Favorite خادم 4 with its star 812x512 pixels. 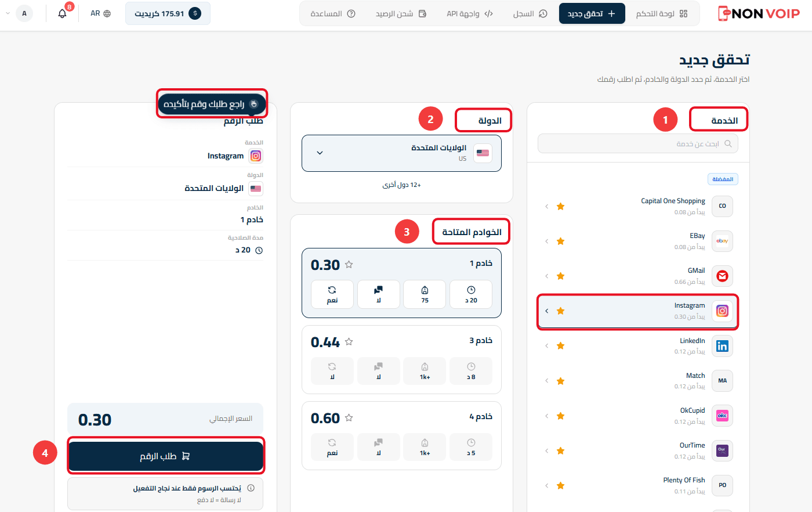point(349,417)
